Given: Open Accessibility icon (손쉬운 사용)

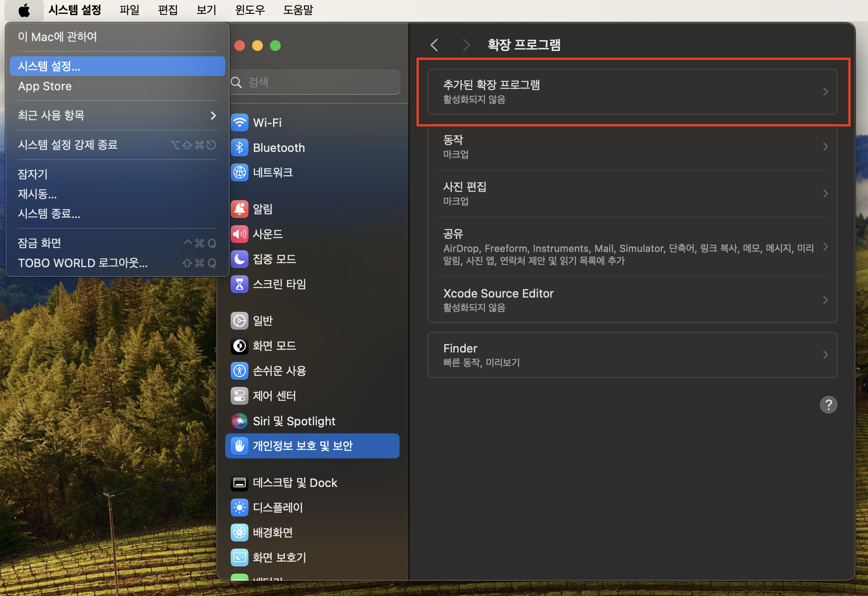Looking at the screenshot, I should [240, 371].
